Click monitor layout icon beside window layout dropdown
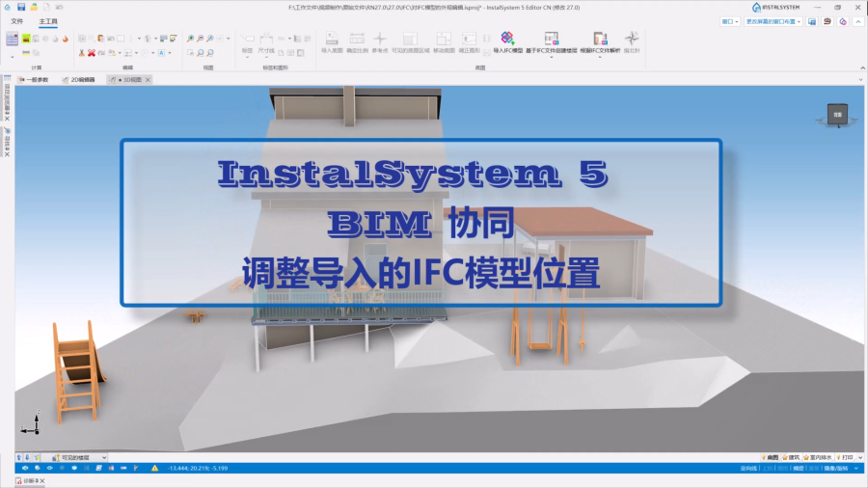 pos(812,21)
